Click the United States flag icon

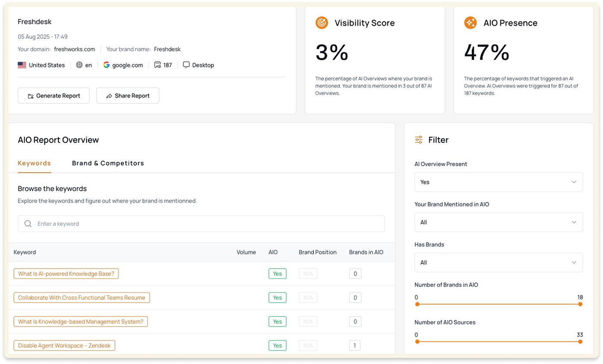point(22,65)
